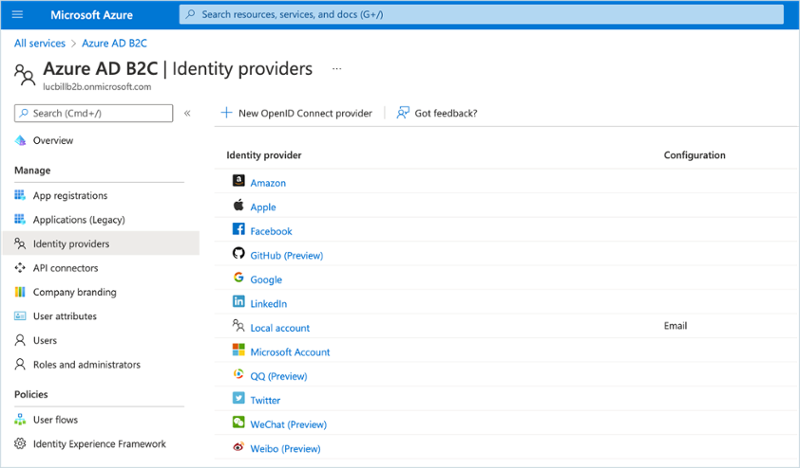Click the Apple logo icon

(238, 205)
